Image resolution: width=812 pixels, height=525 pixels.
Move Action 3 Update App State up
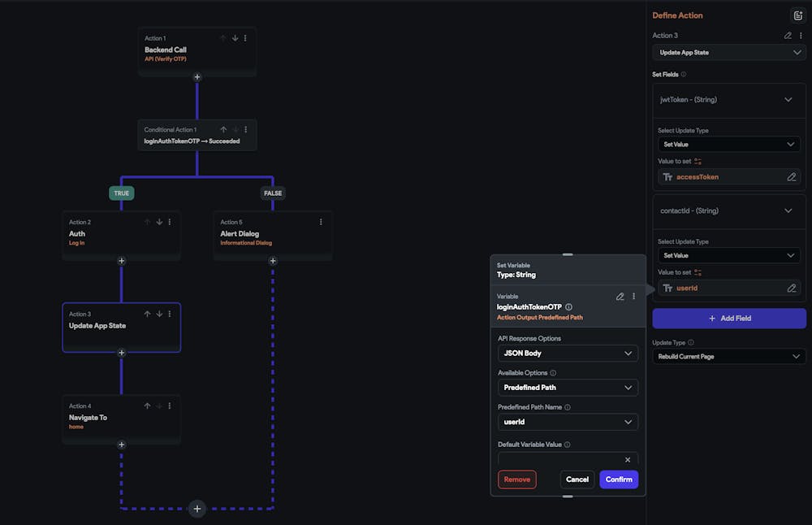(148, 314)
